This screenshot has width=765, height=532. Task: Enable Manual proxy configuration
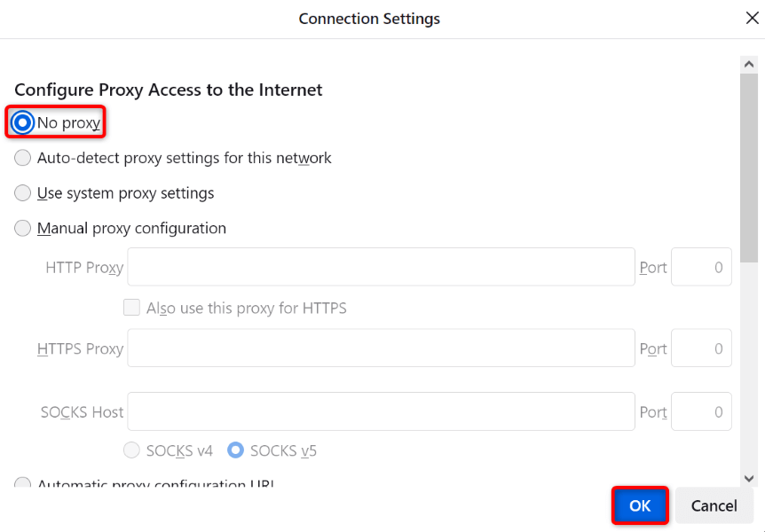tap(22, 228)
